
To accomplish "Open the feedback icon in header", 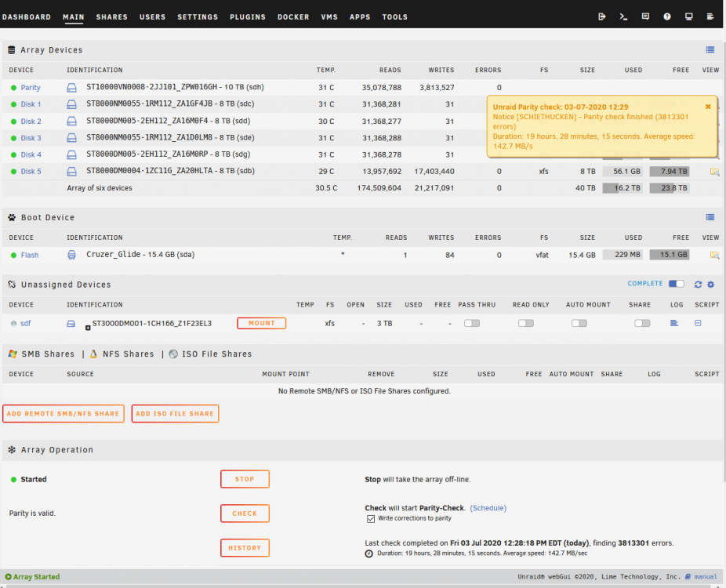I will (x=645, y=16).
